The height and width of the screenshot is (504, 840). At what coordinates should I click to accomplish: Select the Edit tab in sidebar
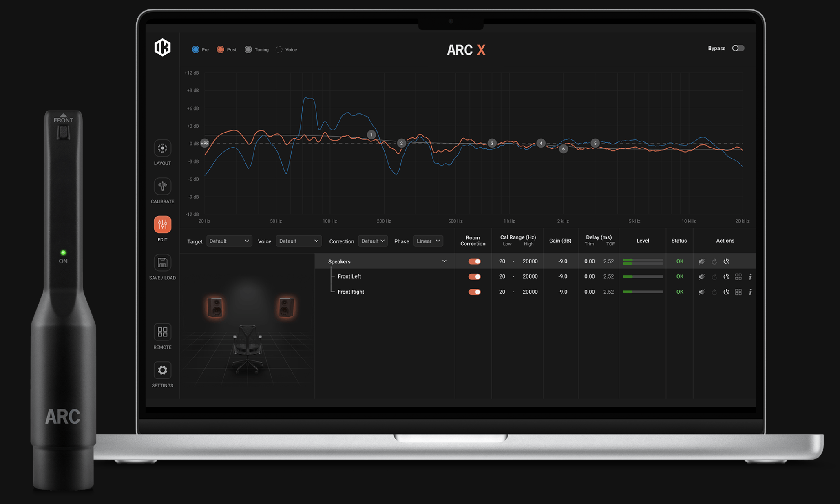coord(162,225)
